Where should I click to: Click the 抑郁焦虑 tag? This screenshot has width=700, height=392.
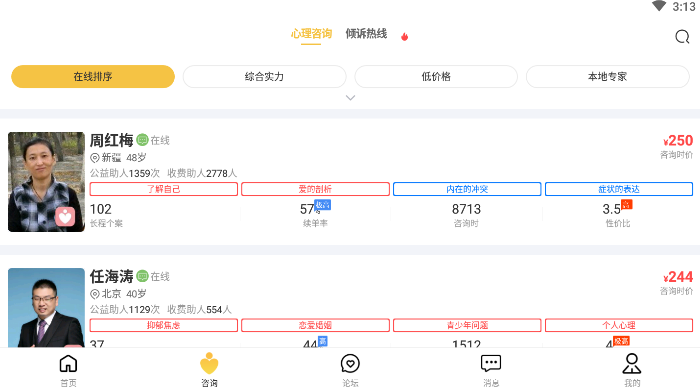[x=163, y=325]
